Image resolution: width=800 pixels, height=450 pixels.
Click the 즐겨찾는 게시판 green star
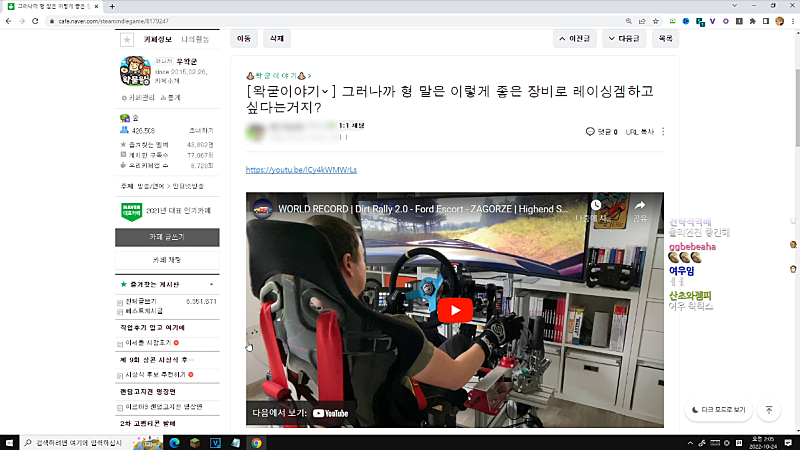coord(123,284)
